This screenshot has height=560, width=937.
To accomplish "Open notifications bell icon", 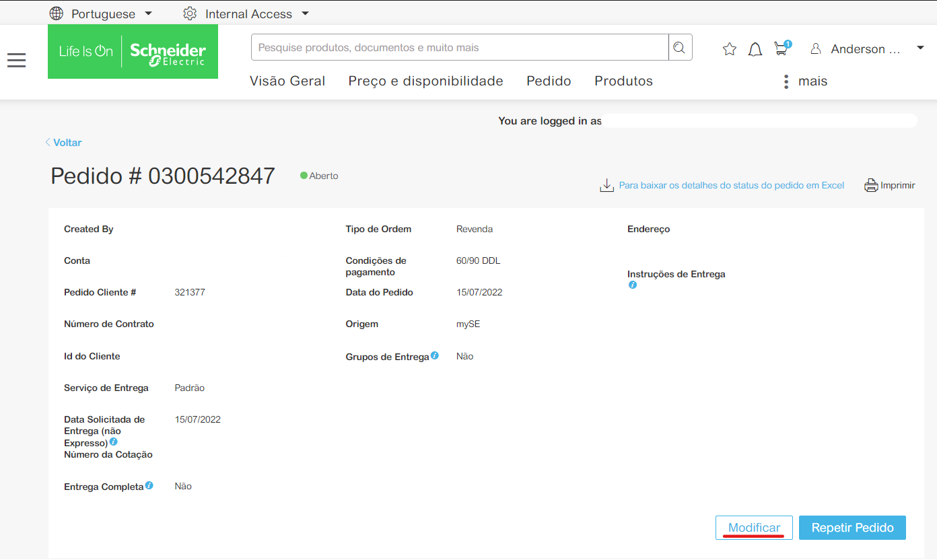I will pyautogui.click(x=755, y=49).
